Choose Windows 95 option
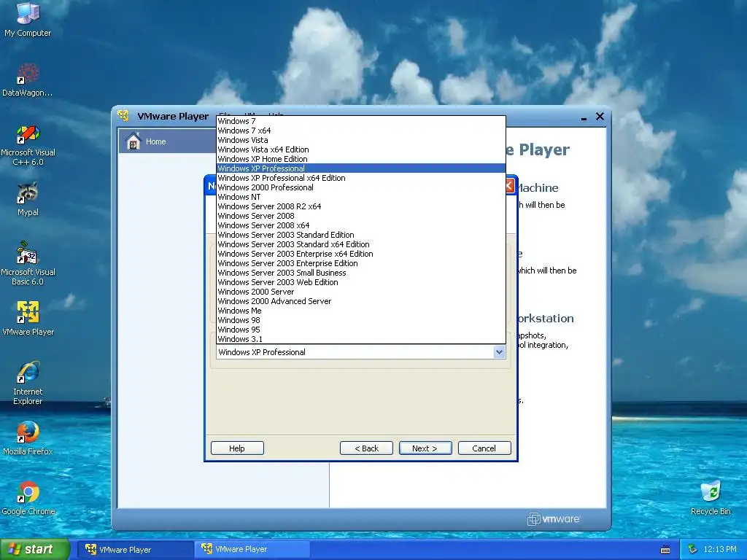The image size is (747, 560). (x=360, y=330)
